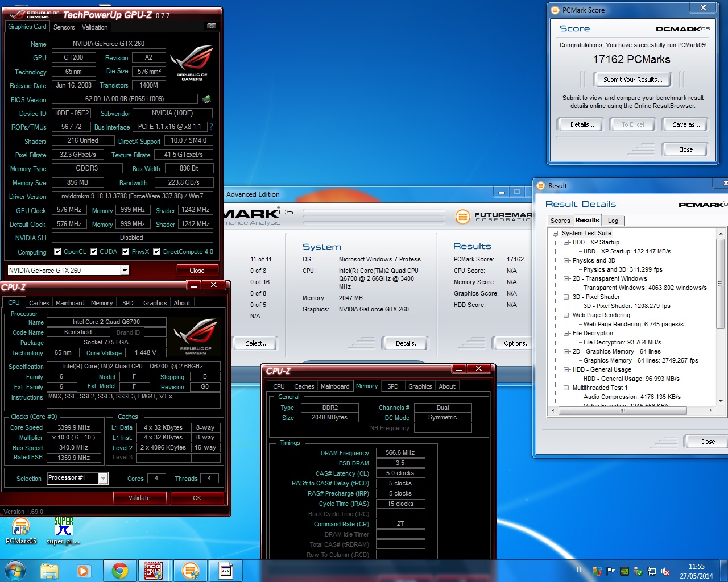The height and width of the screenshot is (582, 728).
Task: Click OK in the left CPU-Z window
Action: (x=197, y=498)
